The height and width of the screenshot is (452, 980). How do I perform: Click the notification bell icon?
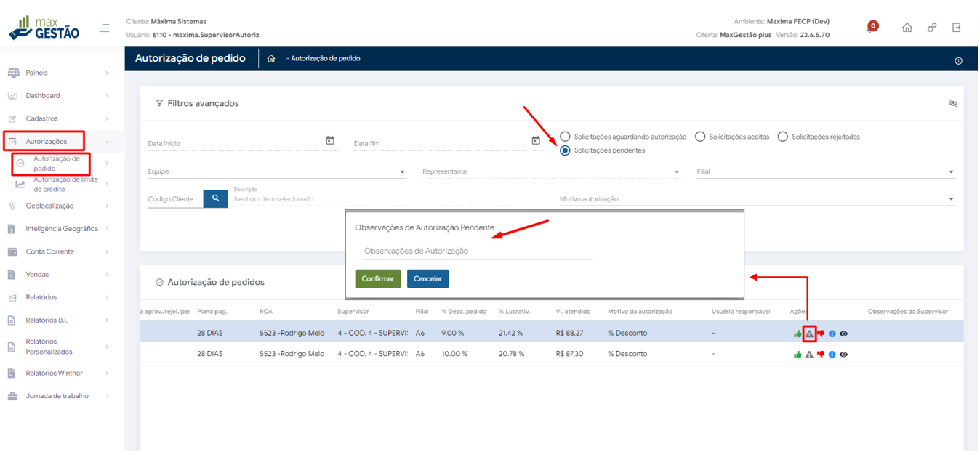[x=871, y=28]
